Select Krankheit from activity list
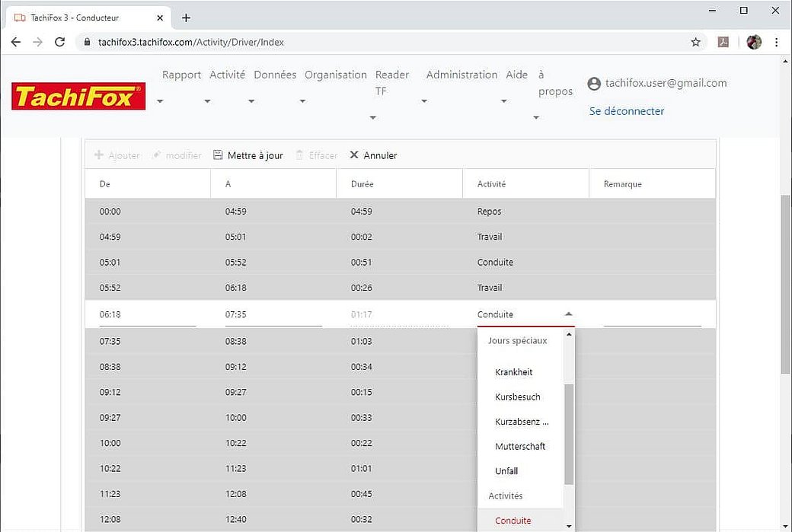 (x=513, y=372)
